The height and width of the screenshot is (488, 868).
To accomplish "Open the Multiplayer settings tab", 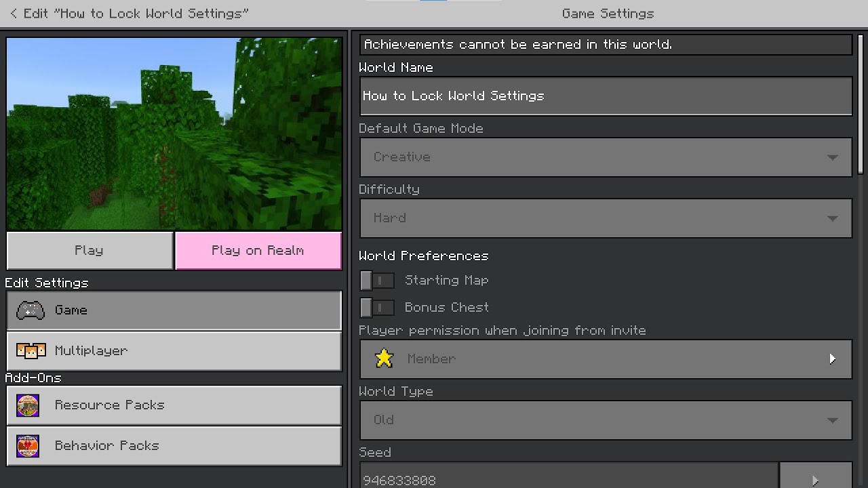I will pyautogui.click(x=174, y=351).
